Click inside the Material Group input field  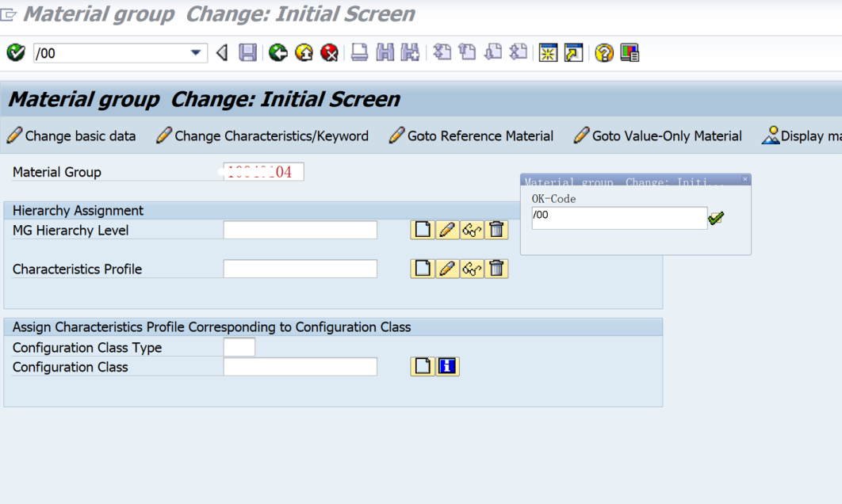pyautogui.click(x=262, y=171)
